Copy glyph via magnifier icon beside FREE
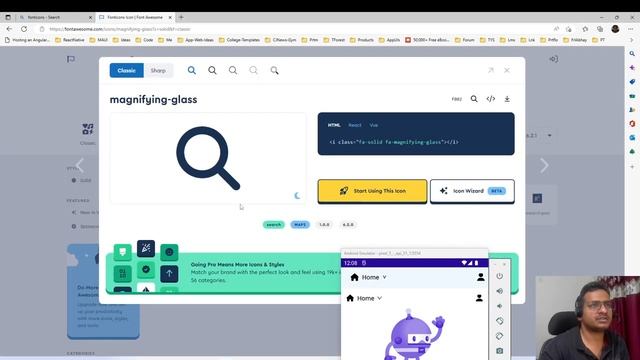The image size is (640, 360). point(474,99)
